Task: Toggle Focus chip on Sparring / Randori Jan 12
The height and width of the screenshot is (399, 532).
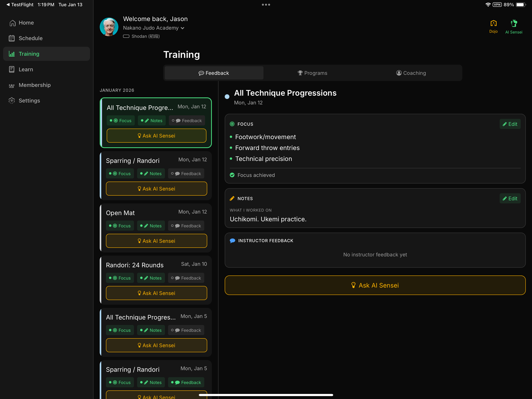Action: click(120, 174)
